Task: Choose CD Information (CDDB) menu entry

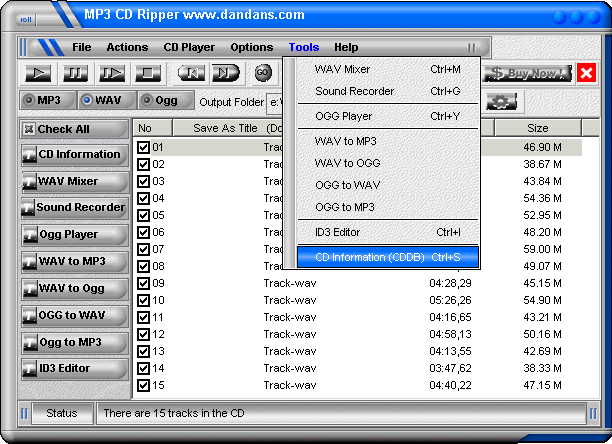Action: click(x=388, y=257)
